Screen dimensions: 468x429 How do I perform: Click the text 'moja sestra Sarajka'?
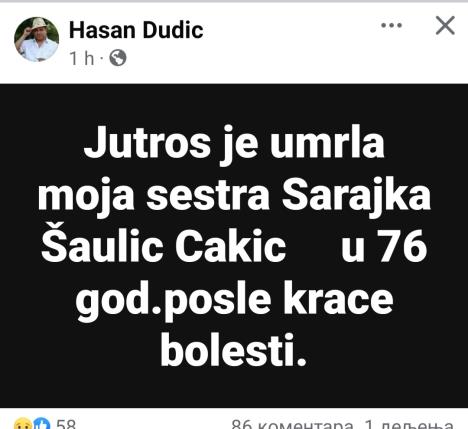coord(234,195)
